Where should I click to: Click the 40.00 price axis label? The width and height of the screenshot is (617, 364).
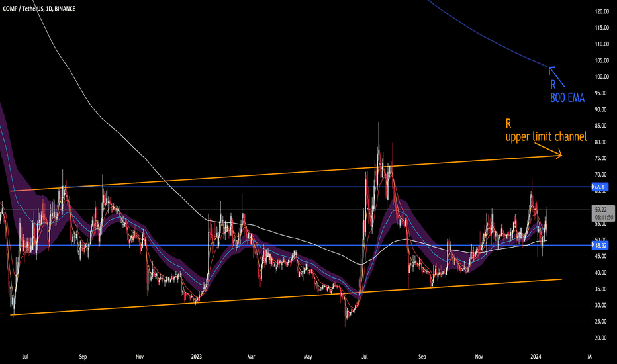click(601, 273)
